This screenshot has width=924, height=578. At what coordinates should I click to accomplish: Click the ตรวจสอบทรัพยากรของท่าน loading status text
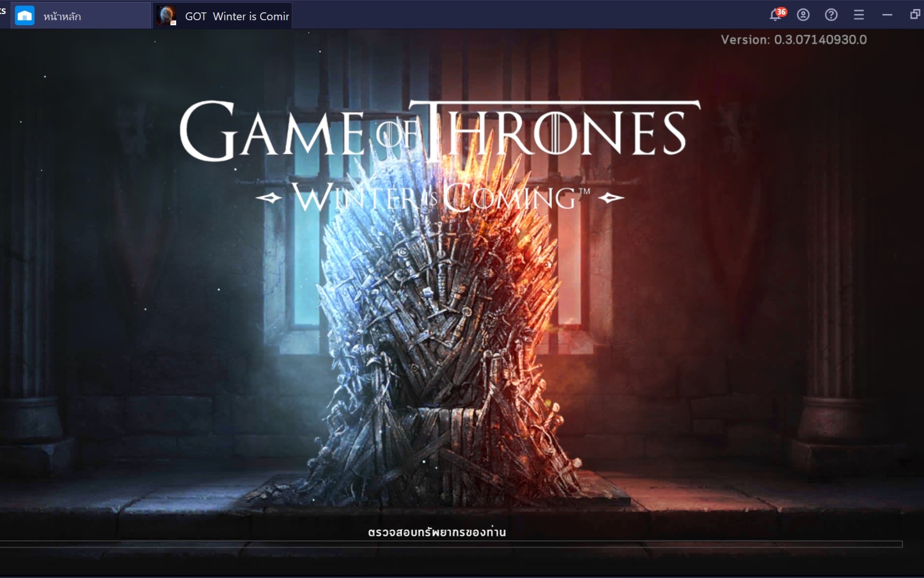click(437, 532)
